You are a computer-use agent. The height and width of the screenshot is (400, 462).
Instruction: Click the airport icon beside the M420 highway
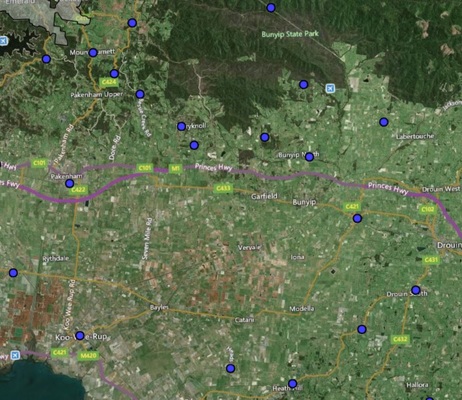click(x=15, y=355)
